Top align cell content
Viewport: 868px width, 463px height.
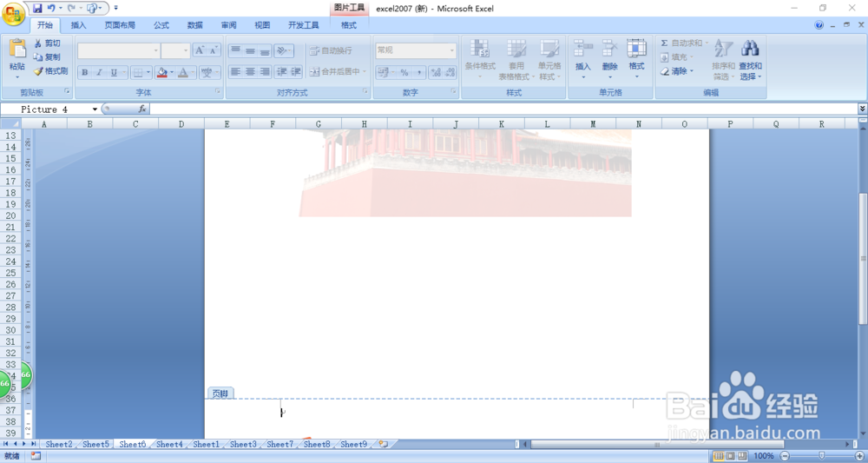[x=236, y=50]
